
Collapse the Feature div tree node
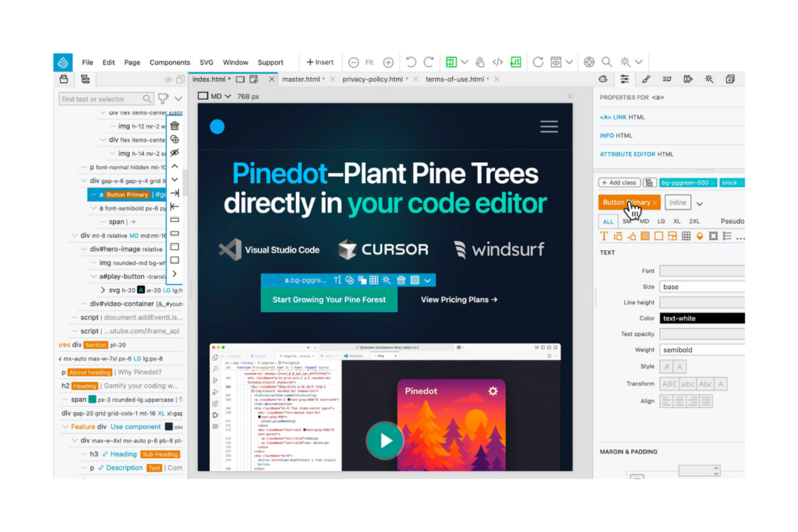pyautogui.click(x=65, y=427)
